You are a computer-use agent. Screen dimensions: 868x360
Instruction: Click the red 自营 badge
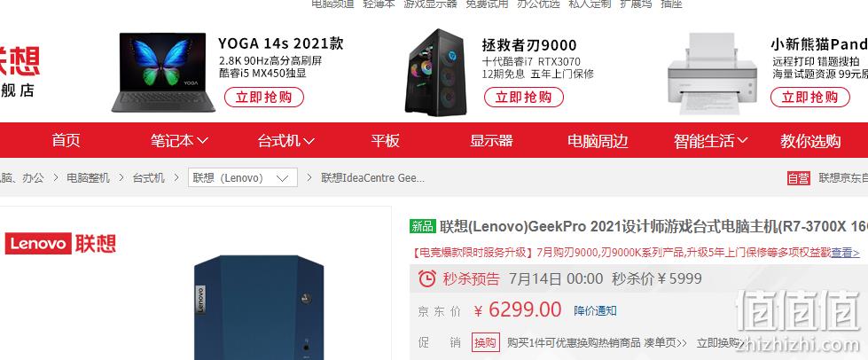click(799, 178)
